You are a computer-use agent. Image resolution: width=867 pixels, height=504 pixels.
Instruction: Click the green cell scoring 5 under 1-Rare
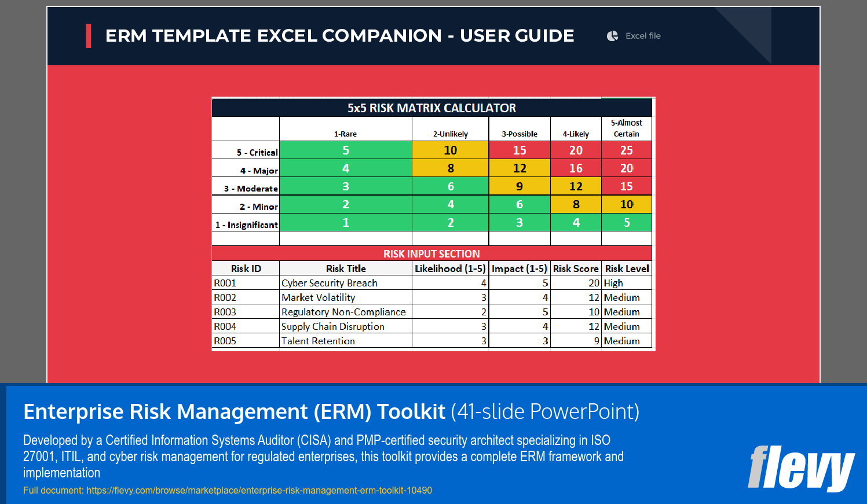coord(345,149)
